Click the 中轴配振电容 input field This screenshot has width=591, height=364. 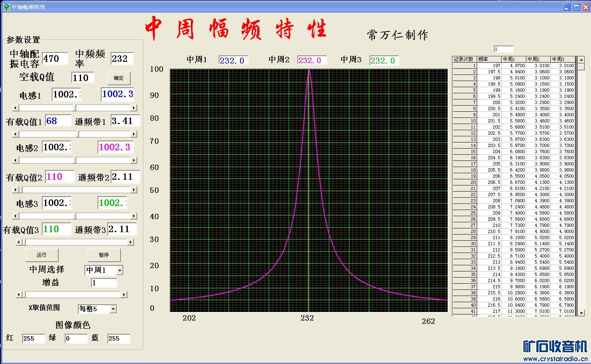pyautogui.click(x=55, y=59)
